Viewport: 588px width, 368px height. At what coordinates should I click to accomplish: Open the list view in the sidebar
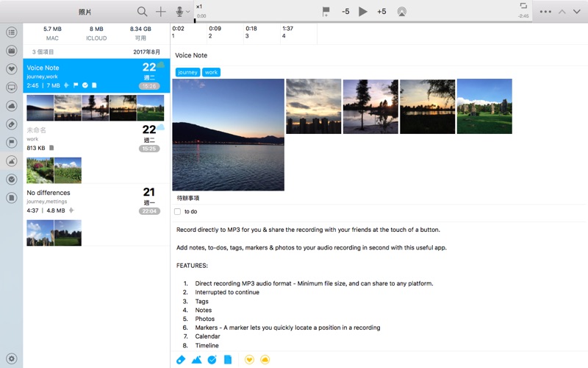[x=12, y=32]
